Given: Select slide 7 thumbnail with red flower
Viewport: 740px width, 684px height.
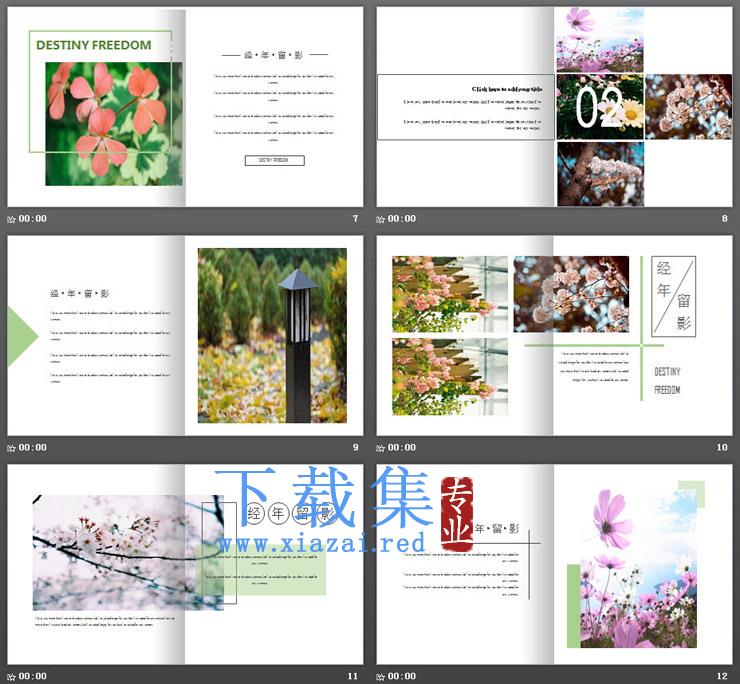Looking at the screenshot, I should pos(185,107).
